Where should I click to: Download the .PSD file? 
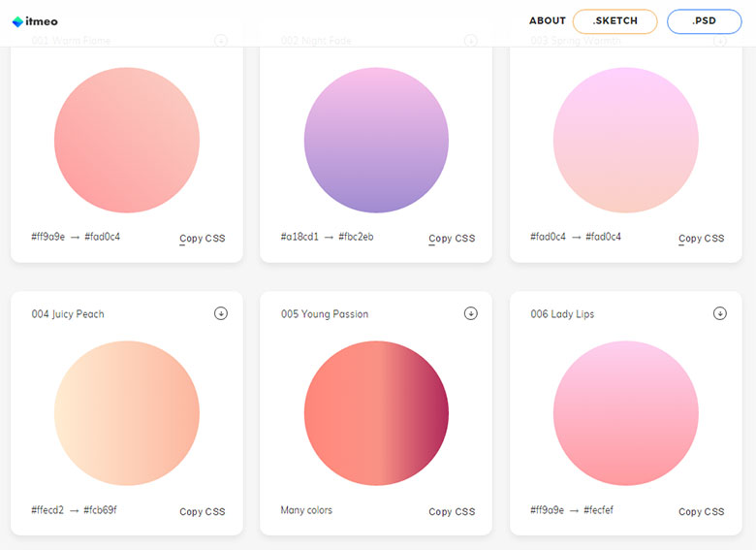pyautogui.click(x=704, y=21)
